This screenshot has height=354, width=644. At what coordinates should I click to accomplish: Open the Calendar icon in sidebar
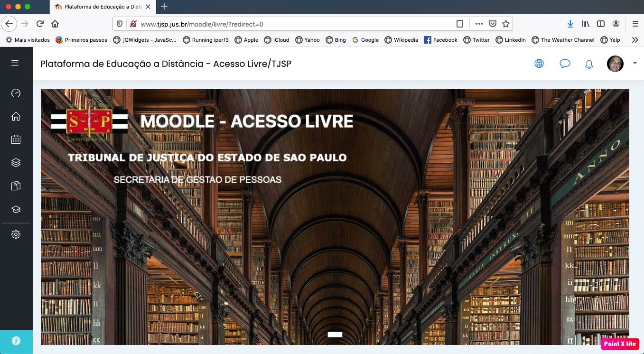16,140
